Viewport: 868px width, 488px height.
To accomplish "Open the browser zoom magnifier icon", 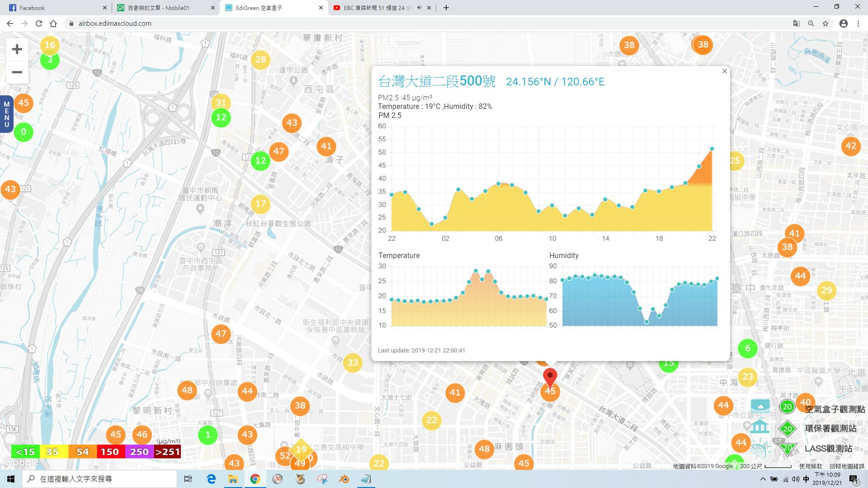I will click(811, 23).
